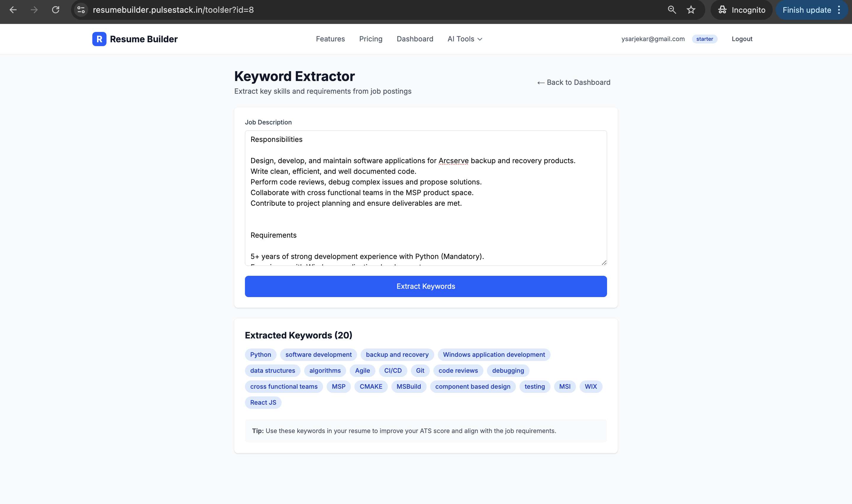Click the browser address bar URL

173,10
